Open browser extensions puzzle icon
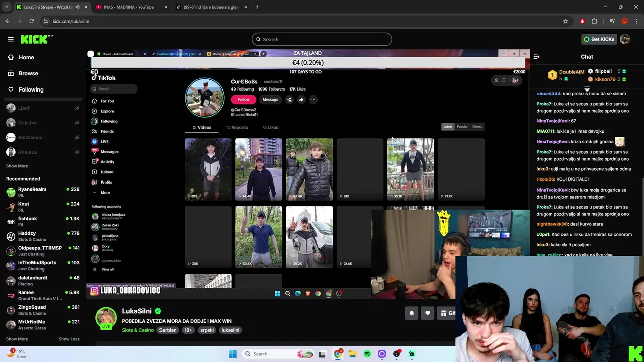Image resolution: width=644 pixels, height=362 pixels. point(595,21)
